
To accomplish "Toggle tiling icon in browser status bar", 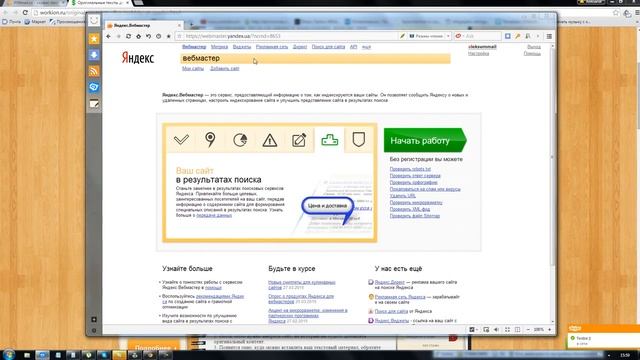I will 518,329.
